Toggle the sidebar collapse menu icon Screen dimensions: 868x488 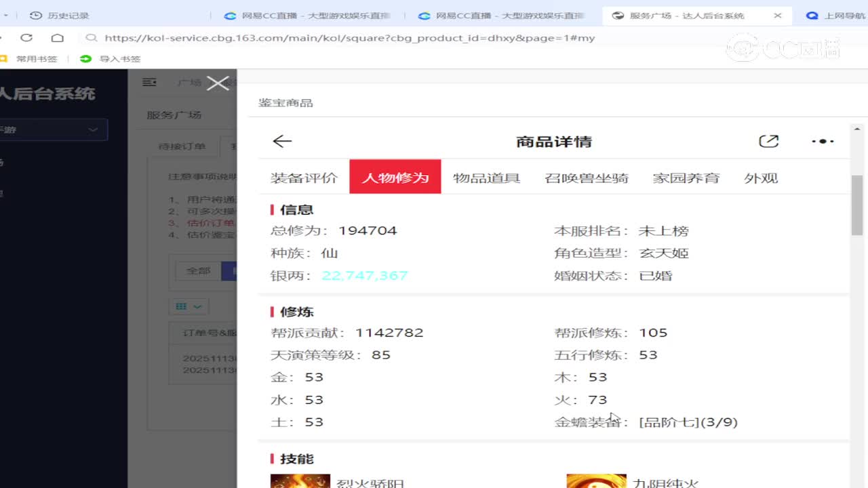150,82
